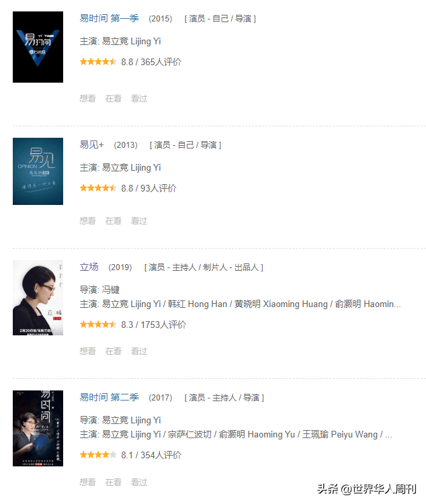The image size is (426, 504).
Task: Mark 易时间 第一季 as 看过
Action: point(139,98)
